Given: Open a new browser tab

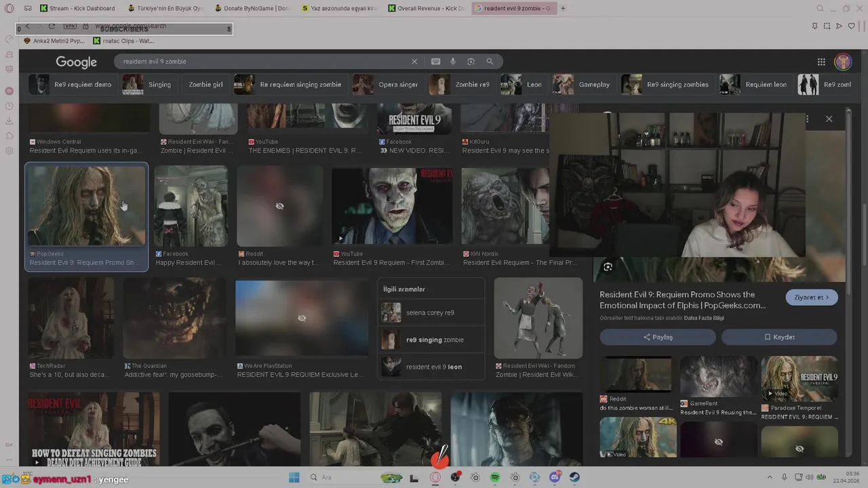Looking at the screenshot, I should [563, 8].
